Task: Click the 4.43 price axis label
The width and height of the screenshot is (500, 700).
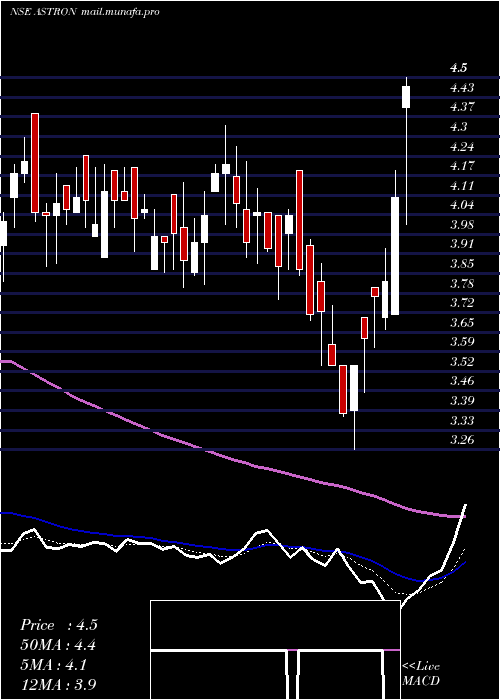Action: click(462, 88)
